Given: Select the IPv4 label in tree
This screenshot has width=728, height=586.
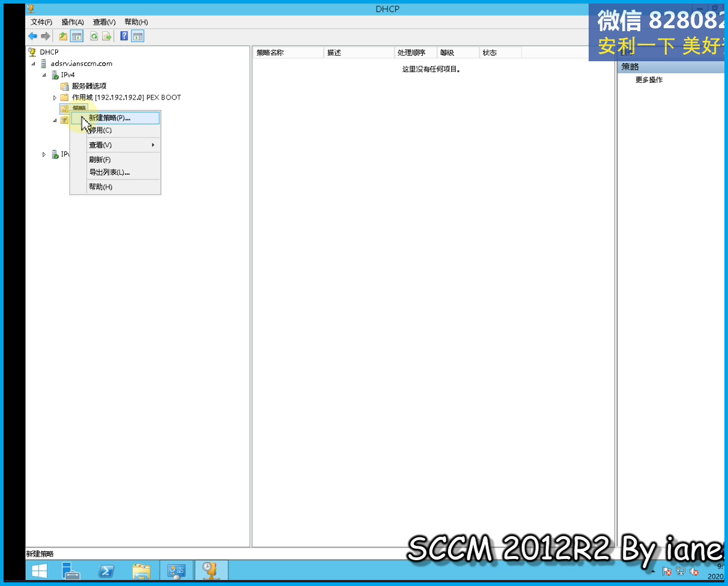Looking at the screenshot, I should click(68, 75).
